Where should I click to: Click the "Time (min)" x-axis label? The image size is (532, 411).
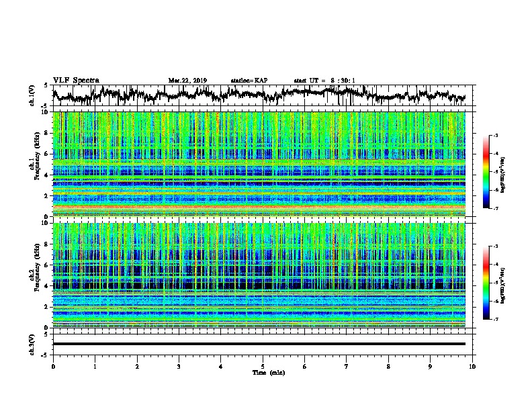coord(269,373)
